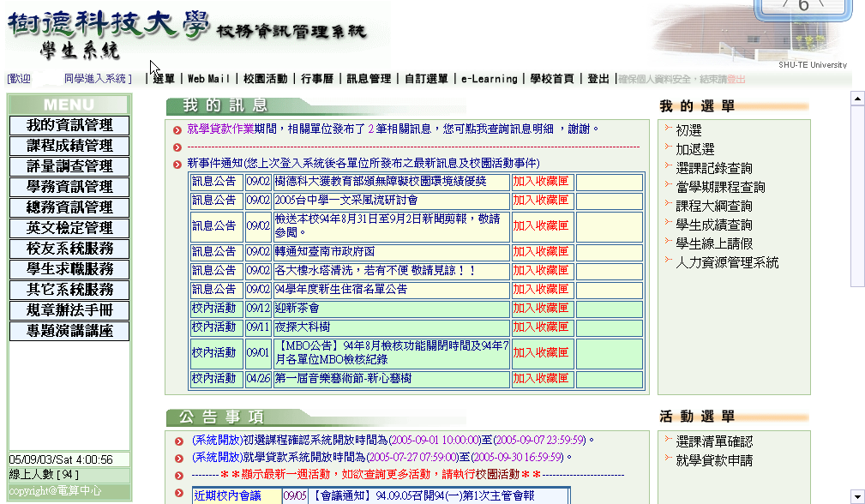This screenshot has height=504, width=865.
Task: Click the calendar widget in the top-right corner
Action: [802, 9]
